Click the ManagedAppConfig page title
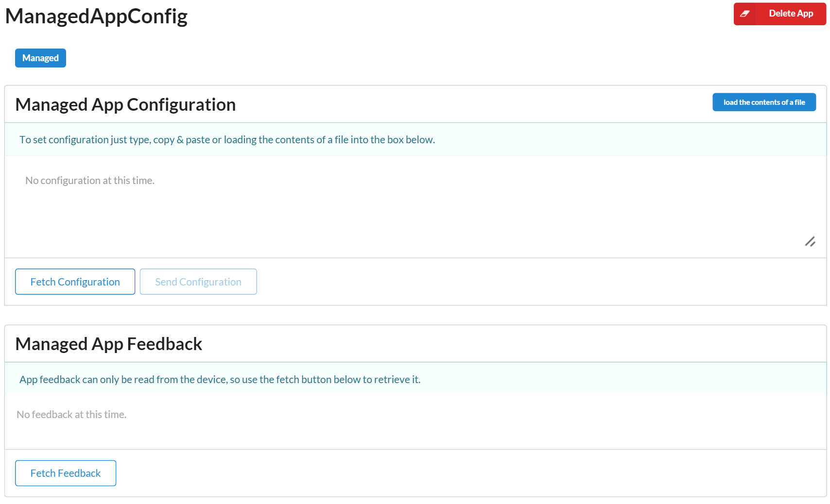 pos(96,16)
